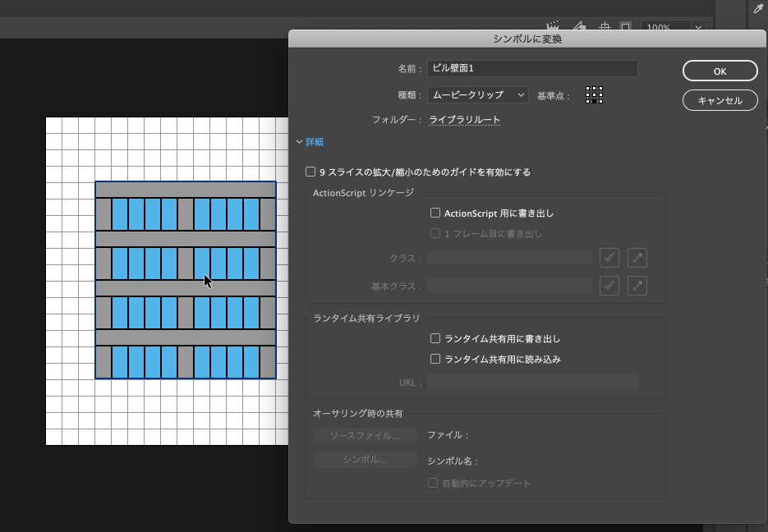Check ランタイム共有用に読み込み
This screenshot has height=532, width=768.
point(435,359)
